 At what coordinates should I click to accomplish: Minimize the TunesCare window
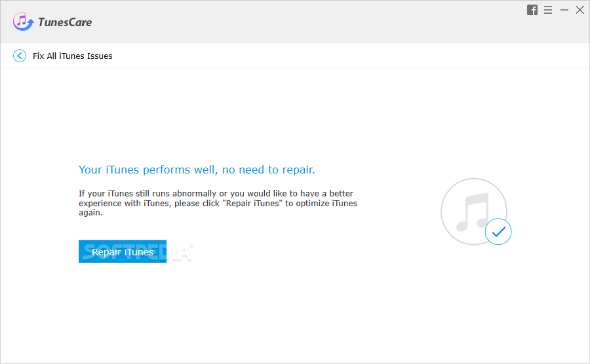564,10
